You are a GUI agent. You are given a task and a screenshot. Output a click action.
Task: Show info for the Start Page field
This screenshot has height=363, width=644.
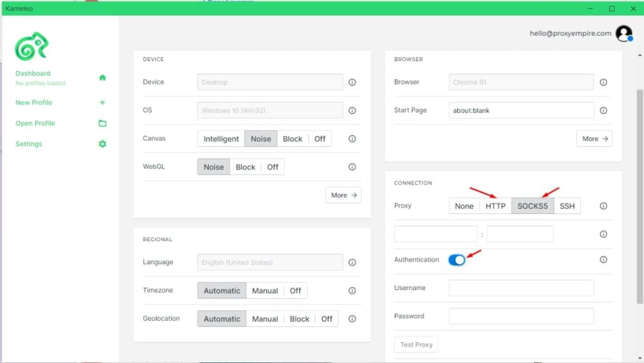coord(603,111)
